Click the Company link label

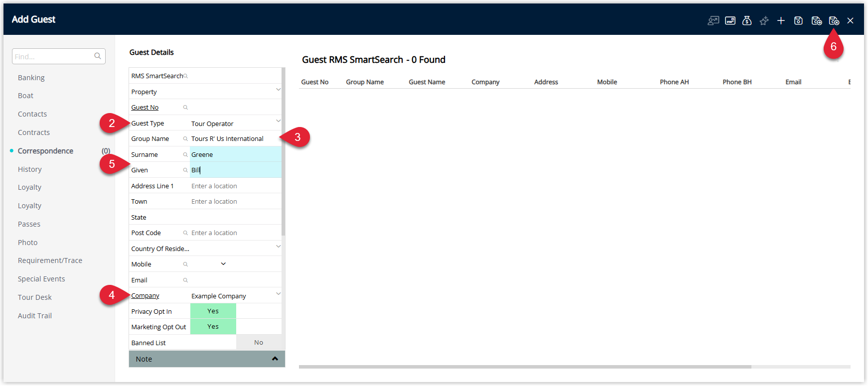point(145,296)
